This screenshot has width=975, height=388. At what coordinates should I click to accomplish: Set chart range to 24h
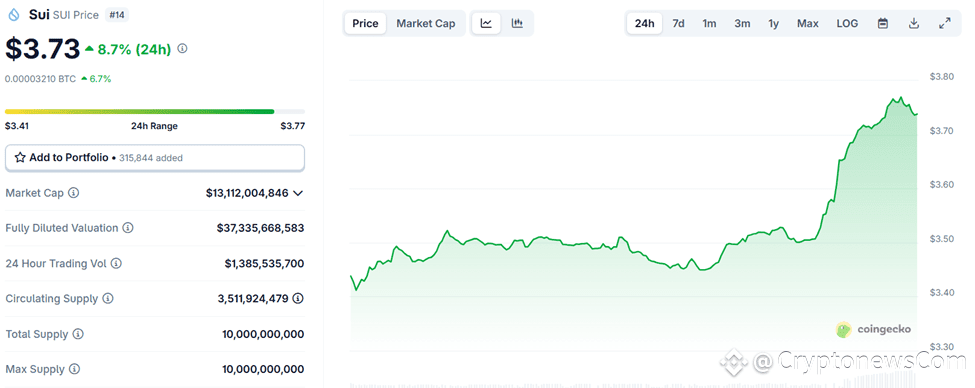[644, 24]
